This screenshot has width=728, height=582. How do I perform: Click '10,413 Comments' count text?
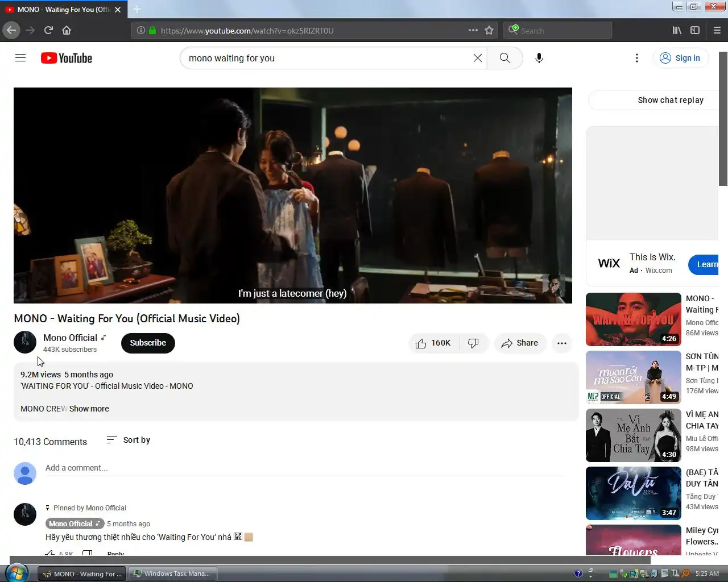(x=51, y=442)
